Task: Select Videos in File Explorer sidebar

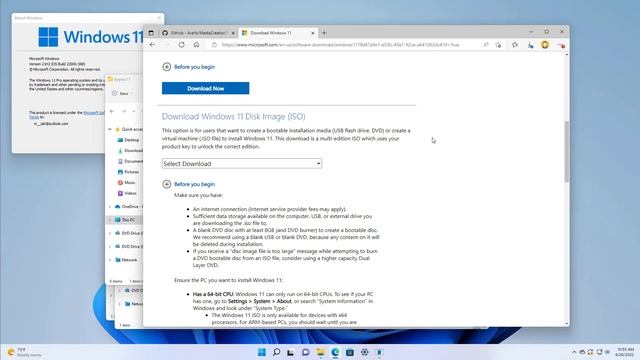Action: coord(127,193)
